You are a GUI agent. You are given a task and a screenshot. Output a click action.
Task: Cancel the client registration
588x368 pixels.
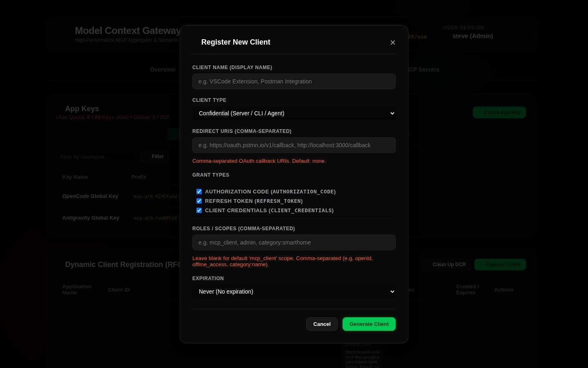click(x=322, y=324)
